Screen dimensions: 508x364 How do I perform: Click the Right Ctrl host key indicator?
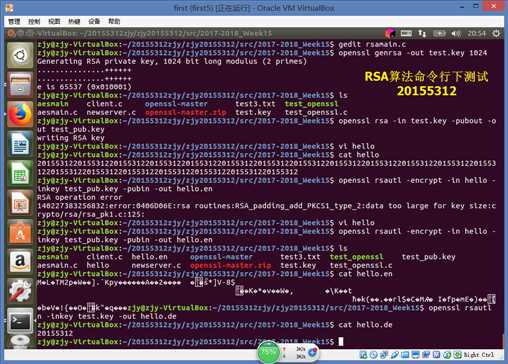click(x=479, y=355)
